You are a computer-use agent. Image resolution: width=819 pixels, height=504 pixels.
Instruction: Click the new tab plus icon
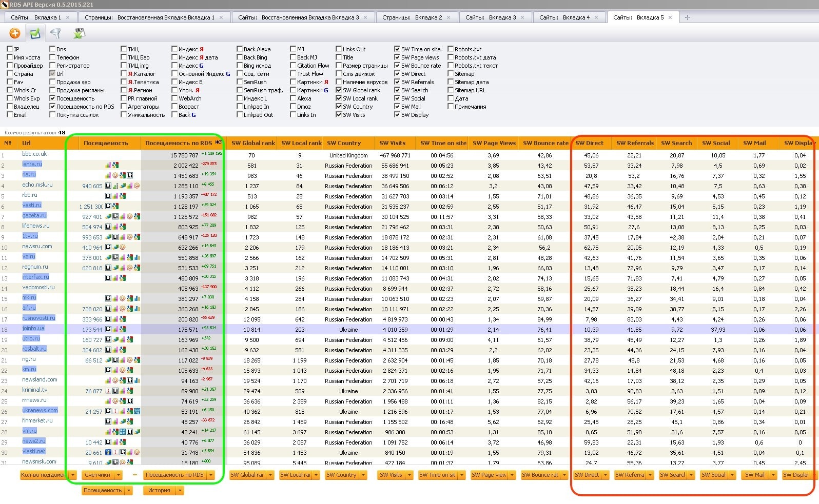[x=688, y=17]
